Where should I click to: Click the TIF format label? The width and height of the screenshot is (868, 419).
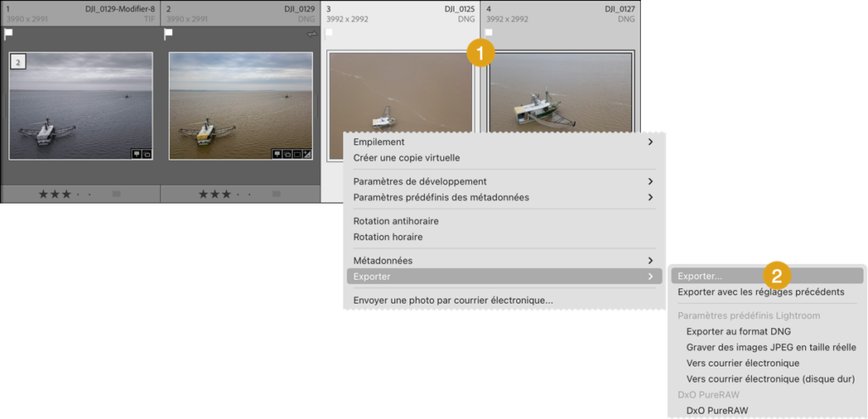(x=149, y=19)
